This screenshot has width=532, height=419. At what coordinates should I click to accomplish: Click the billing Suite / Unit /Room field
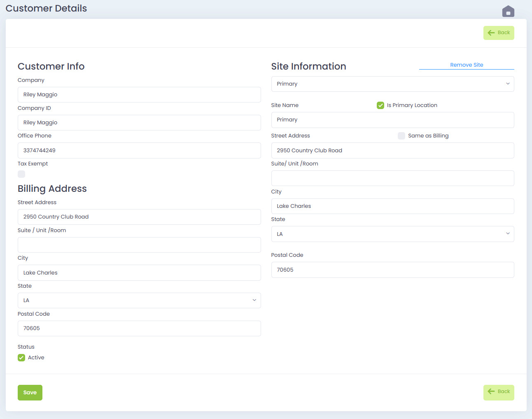point(139,245)
